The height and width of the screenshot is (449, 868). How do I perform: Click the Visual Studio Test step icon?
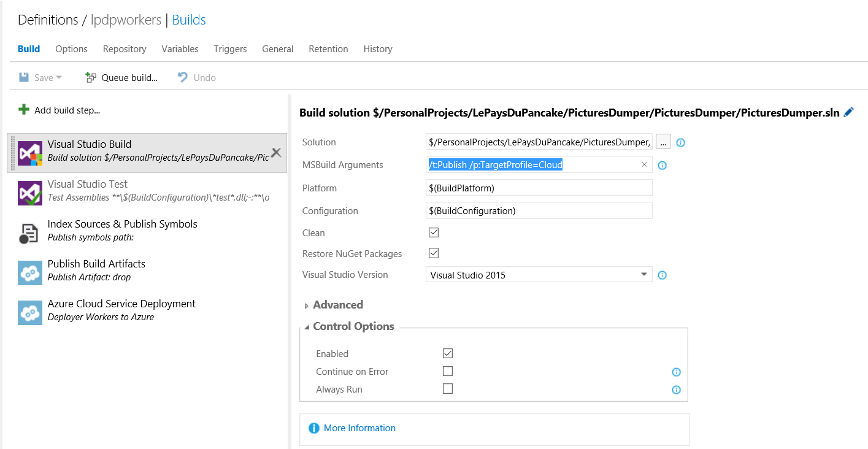30,193
